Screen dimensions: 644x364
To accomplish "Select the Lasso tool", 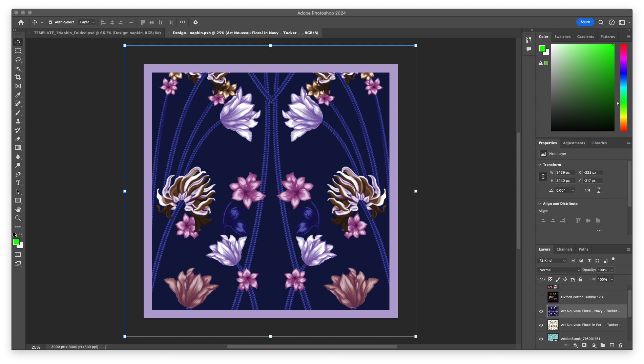I will [x=18, y=60].
